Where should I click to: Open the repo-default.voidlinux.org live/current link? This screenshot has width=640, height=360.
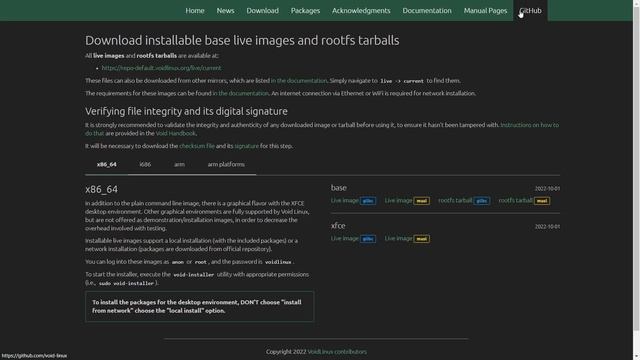[161, 68]
